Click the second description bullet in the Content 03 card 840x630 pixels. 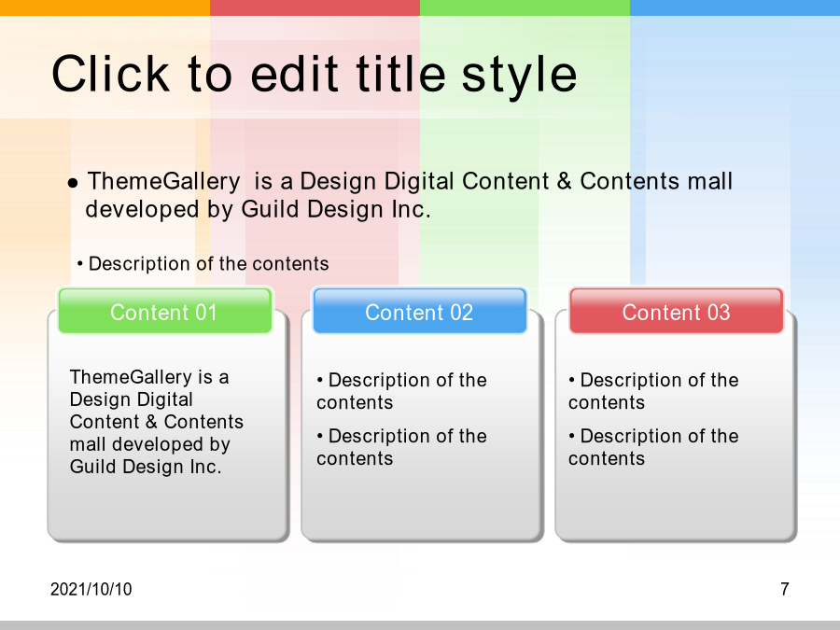point(653,447)
